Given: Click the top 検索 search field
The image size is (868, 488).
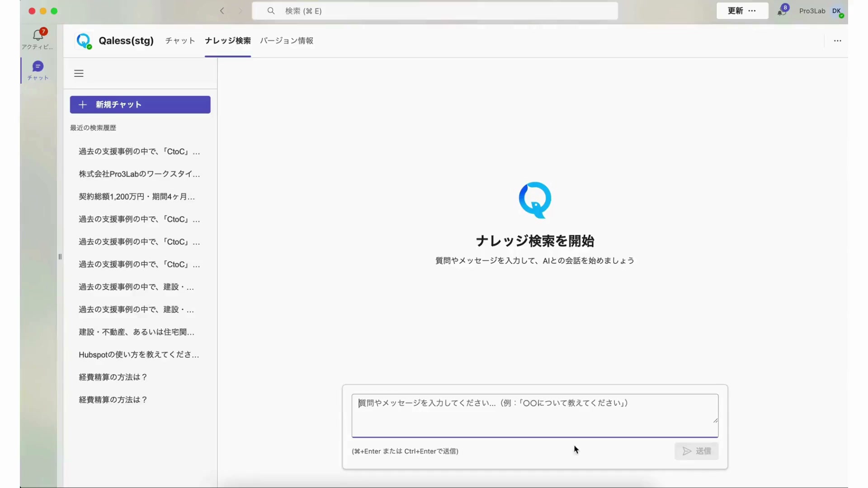Looking at the screenshot, I should 434,11.
